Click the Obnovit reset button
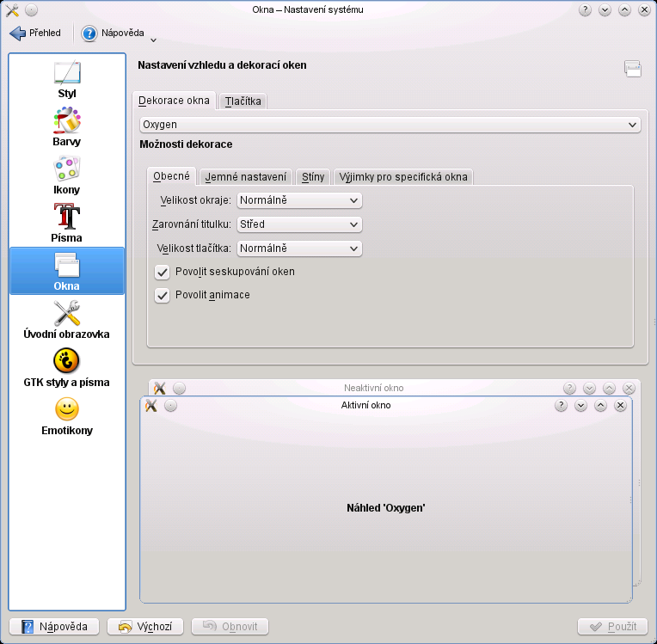Screen dimensions: 657x644 (230, 627)
